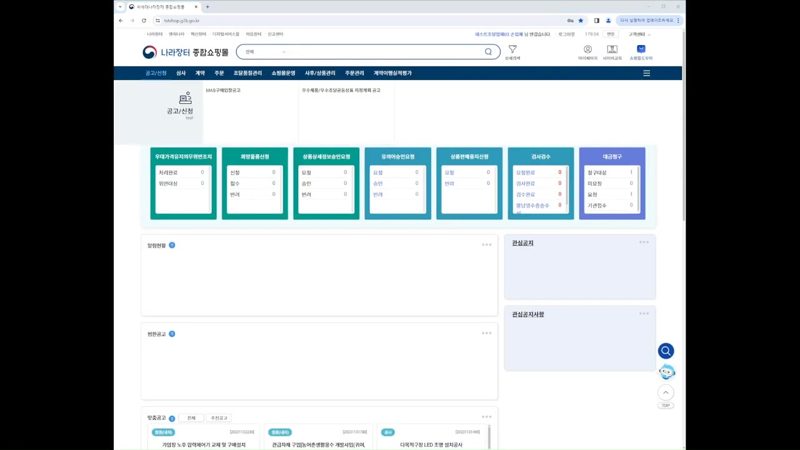The width and height of the screenshot is (800, 450).
Task: Open the 계약이행실적평가 menu
Action: pos(392,73)
